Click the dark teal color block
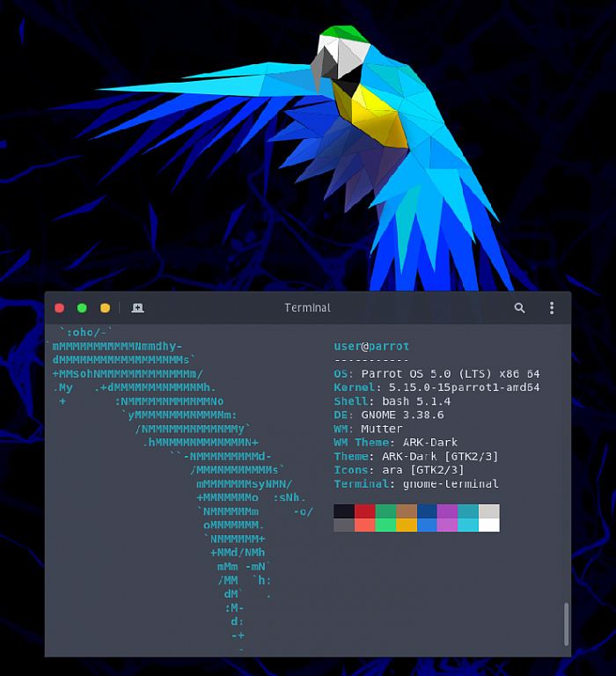 click(x=468, y=511)
